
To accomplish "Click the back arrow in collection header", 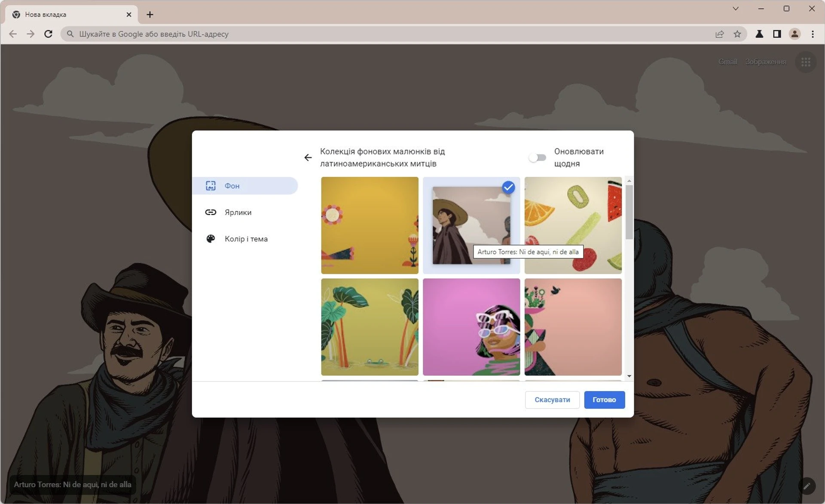I will (x=308, y=158).
